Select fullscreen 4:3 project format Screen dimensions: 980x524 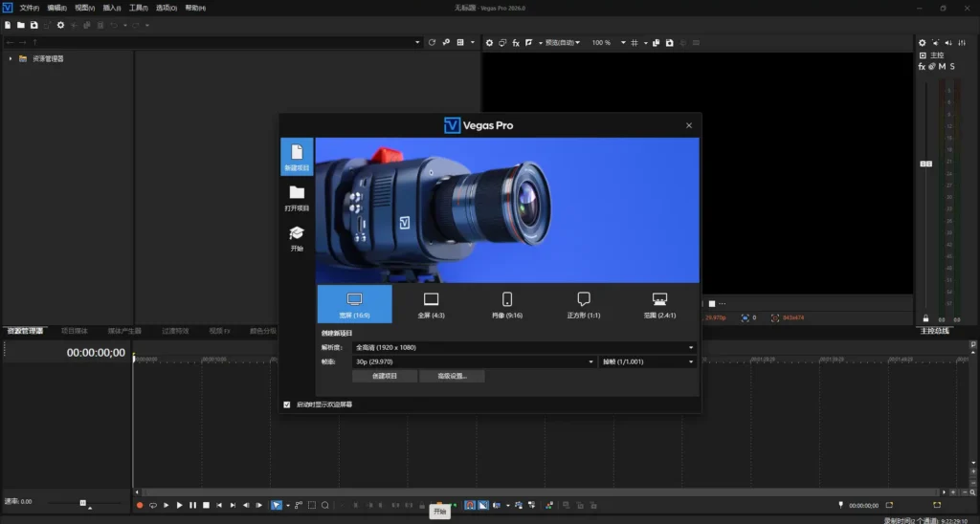[432, 304]
